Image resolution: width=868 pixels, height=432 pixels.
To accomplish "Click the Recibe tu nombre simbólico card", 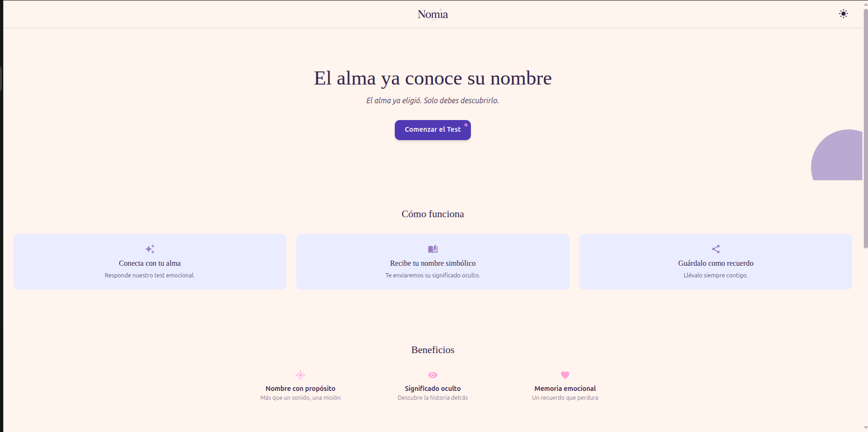I will point(432,262).
